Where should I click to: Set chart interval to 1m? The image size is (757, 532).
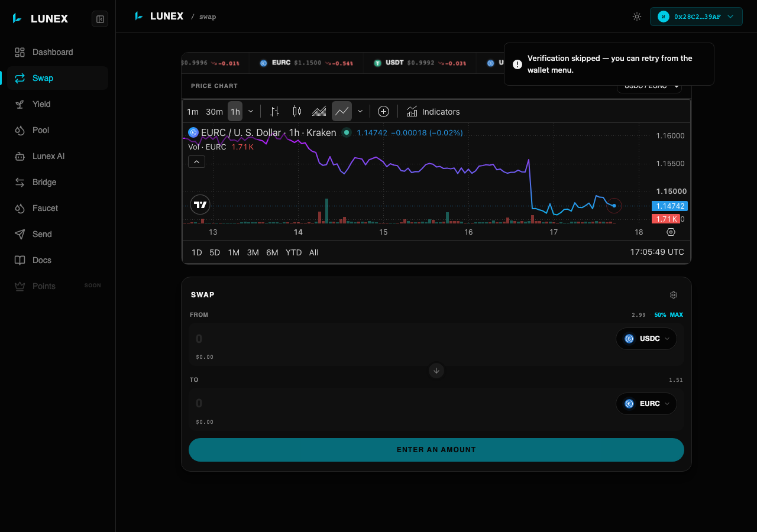[x=193, y=112]
